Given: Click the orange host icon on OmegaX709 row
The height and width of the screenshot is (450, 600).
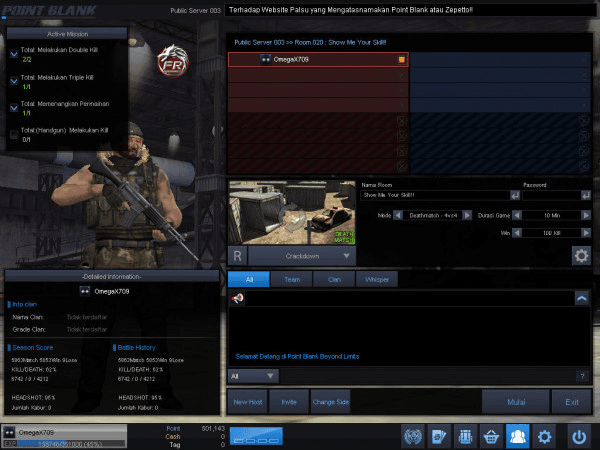Looking at the screenshot, I should pos(401,59).
